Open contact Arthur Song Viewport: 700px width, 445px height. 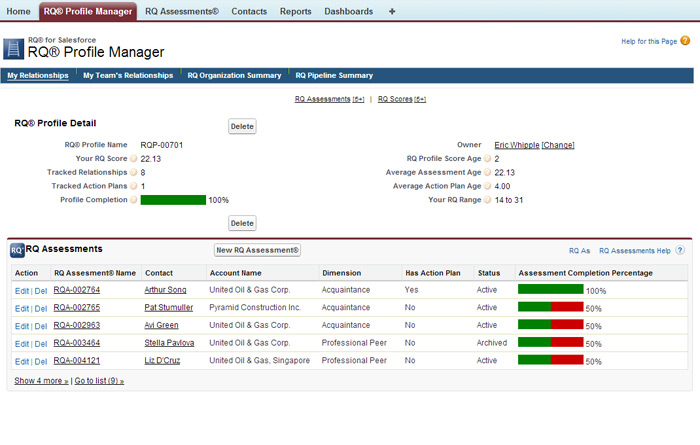[165, 290]
